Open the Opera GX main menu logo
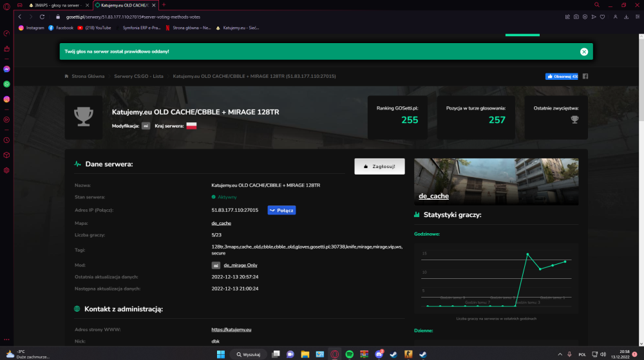644x360 pixels. click(x=6, y=6)
